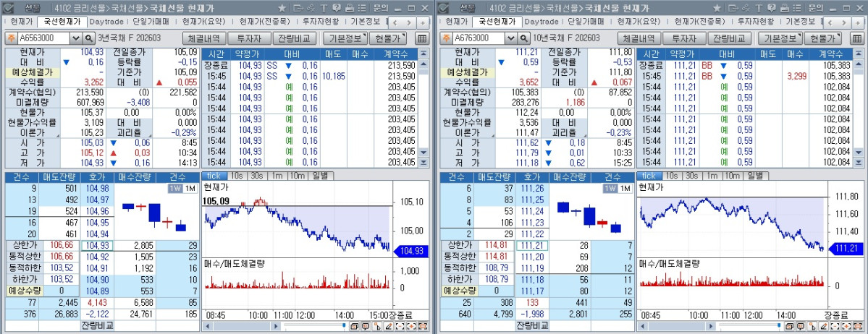Select 투자자현황 tab in right window

pos(756,22)
